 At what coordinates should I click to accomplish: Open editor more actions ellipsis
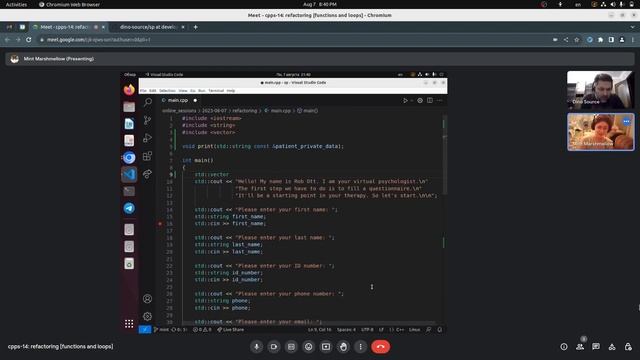[440, 100]
